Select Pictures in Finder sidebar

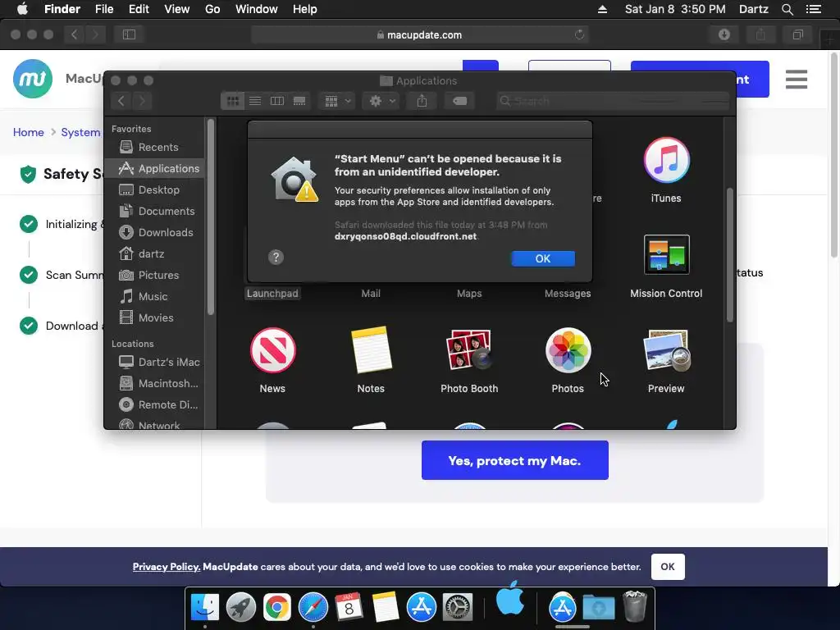[154, 275]
